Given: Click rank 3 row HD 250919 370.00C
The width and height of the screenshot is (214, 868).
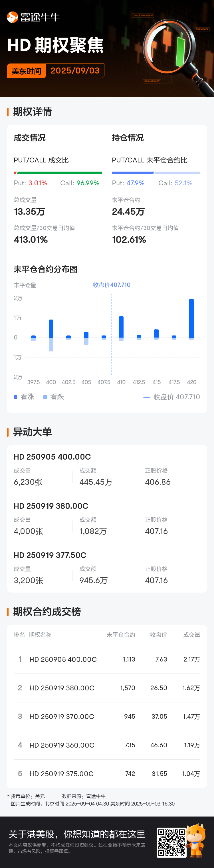Looking at the screenshot, I should point(107,717).
